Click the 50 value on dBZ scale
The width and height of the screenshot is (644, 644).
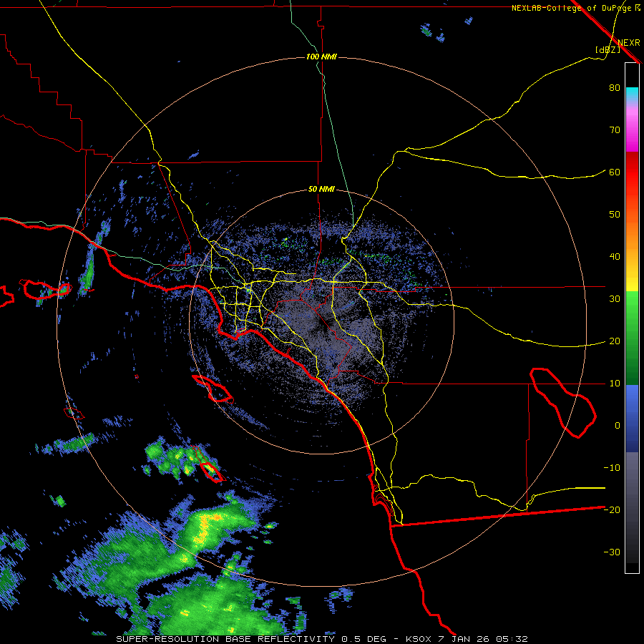click(x=615, y=215)
